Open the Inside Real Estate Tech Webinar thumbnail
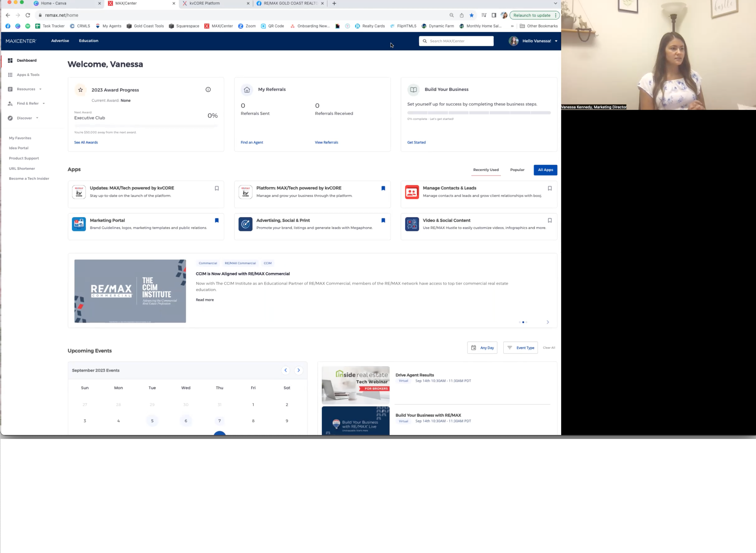This screenshot has width=756, height=553. click(355, 385)
